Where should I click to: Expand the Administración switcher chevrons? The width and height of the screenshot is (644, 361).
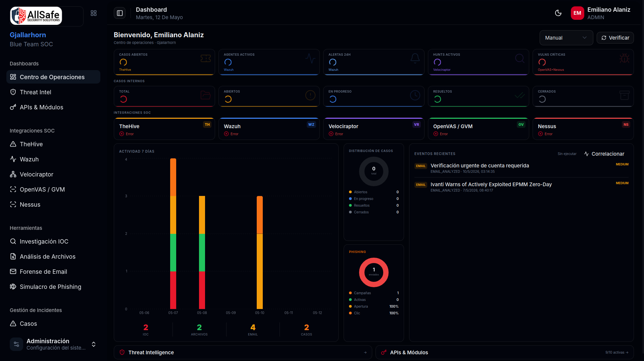94,344
